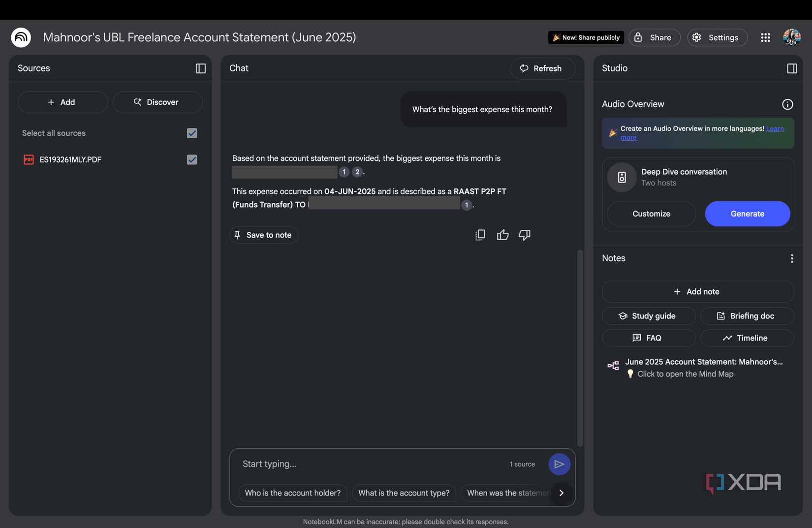Open the Settings menu

(717, 37)
